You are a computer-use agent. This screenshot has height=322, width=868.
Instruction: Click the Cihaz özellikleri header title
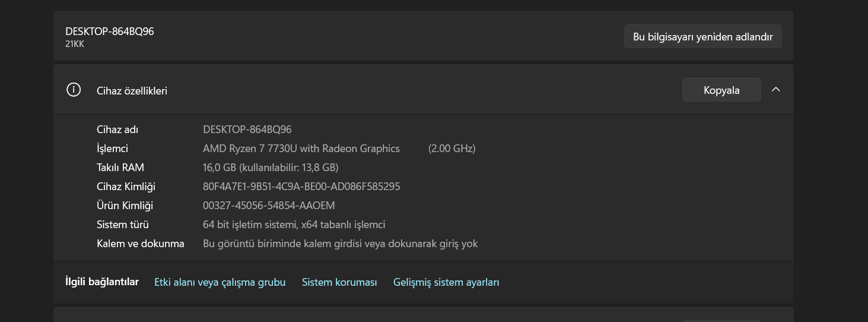(132, 91)
